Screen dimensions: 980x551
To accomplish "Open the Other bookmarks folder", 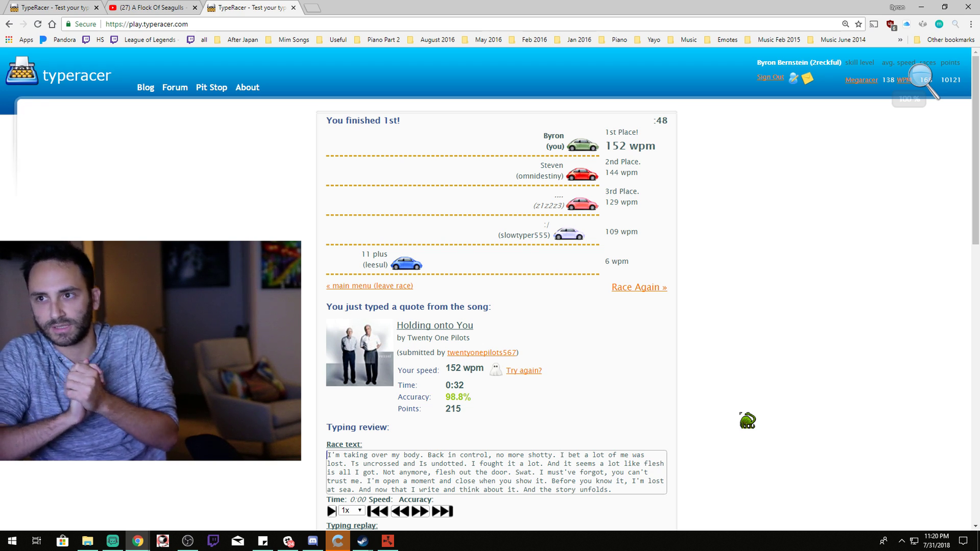I will pos(944,40).
